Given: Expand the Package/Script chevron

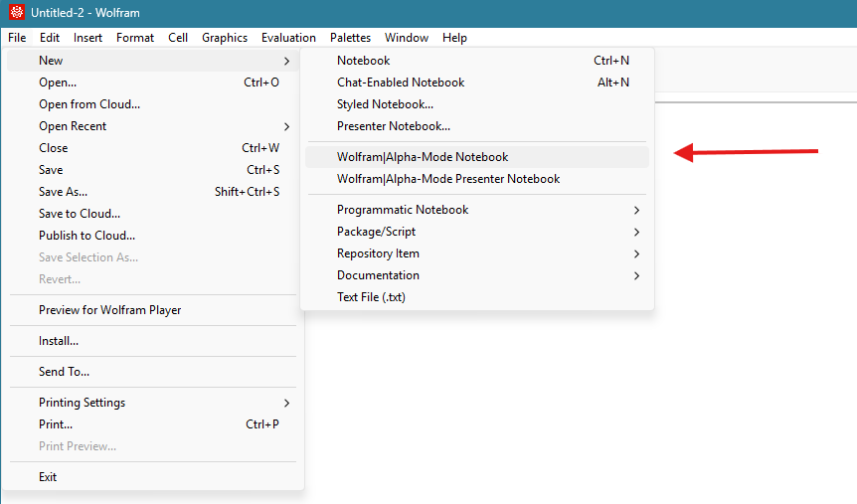Looking at the screenshot, I should (636, 233).
